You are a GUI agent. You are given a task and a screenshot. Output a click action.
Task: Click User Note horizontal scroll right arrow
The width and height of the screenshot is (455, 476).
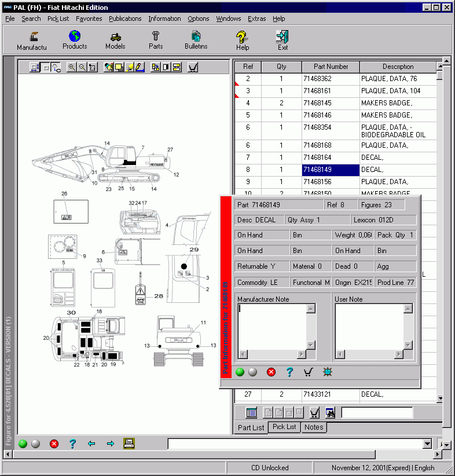pyautogui.click(x=399, y=354)
